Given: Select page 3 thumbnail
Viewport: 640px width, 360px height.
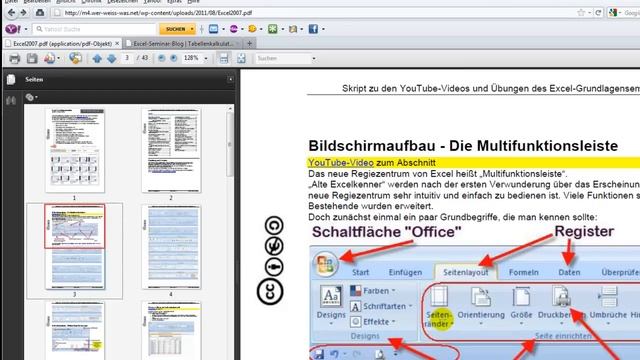Looking at the screenshot, I should [x=75, y=247].
